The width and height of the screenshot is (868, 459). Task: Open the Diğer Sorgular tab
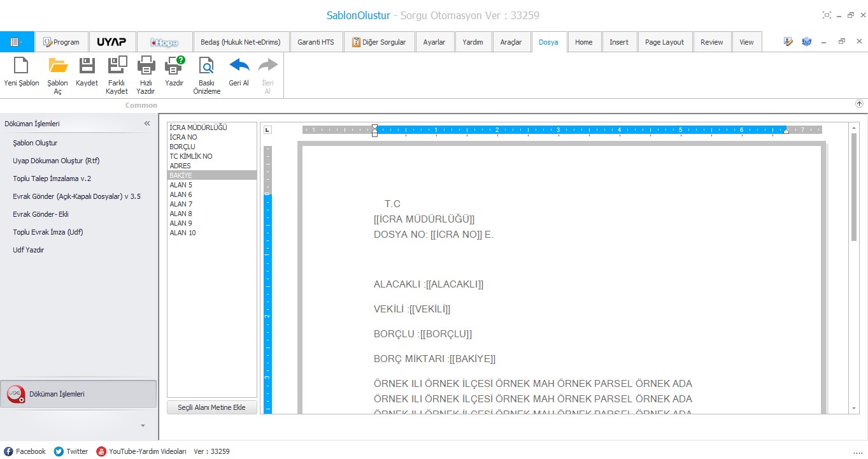[x=378, y=42]
